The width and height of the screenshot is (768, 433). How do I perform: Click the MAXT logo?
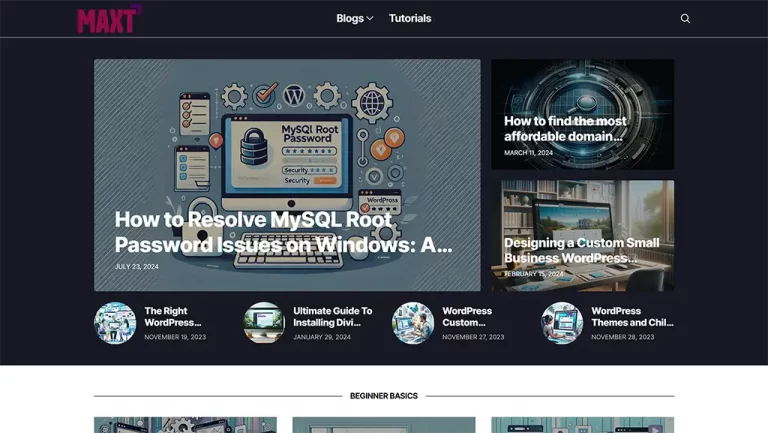click(x=109, y=19)
